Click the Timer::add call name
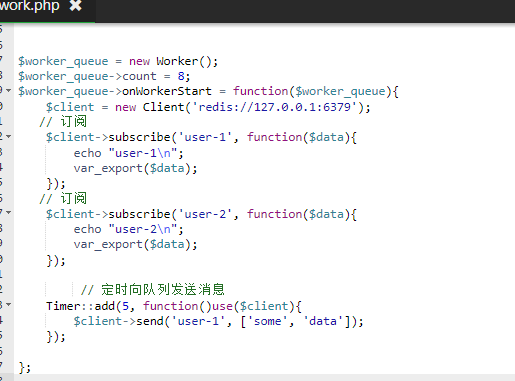The height and width of the screenshot is (381, 515). [x=80, y=306]
